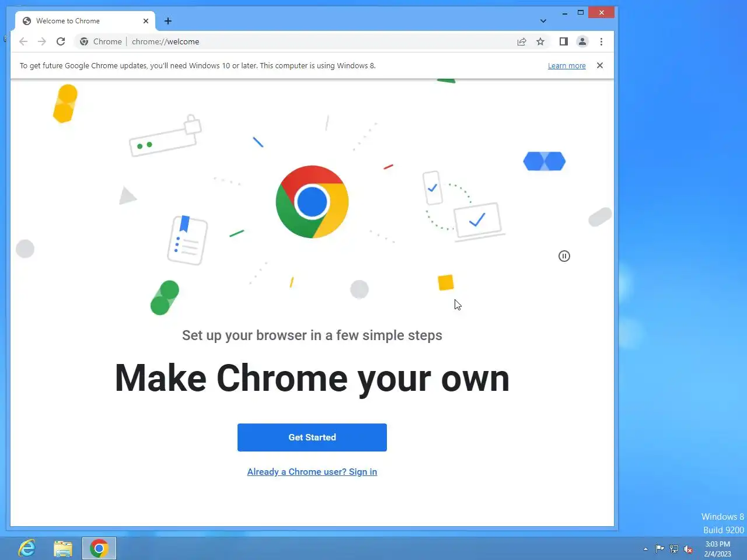Viewport: 747px width, 560px height.
Task: Click the Learn more link in the update banner
Action: tap(567, 66)
